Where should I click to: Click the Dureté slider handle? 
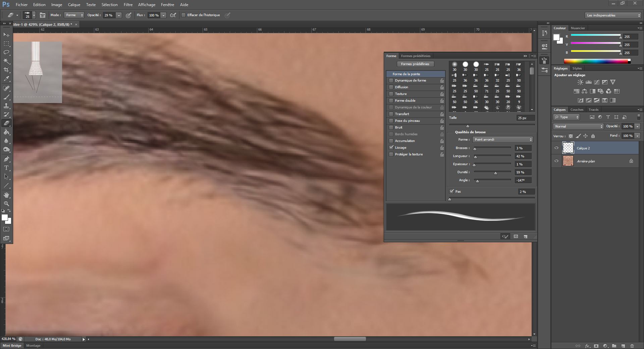pyautogui.click(x=495, y=173)
